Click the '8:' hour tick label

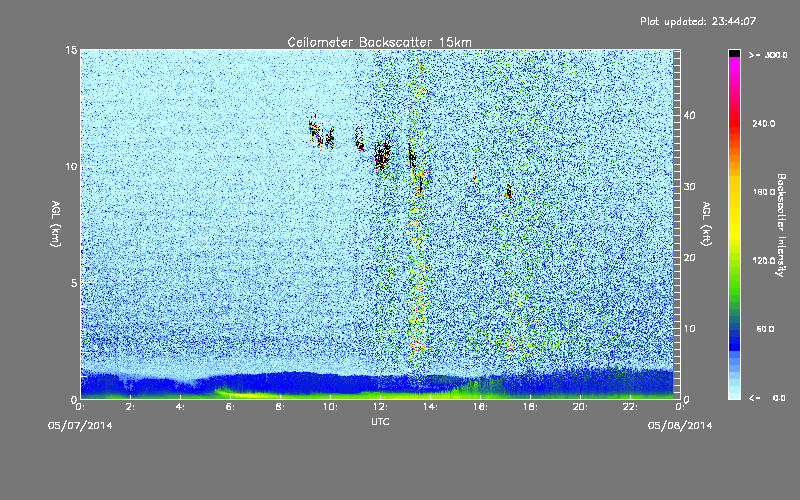pos(281,407)
